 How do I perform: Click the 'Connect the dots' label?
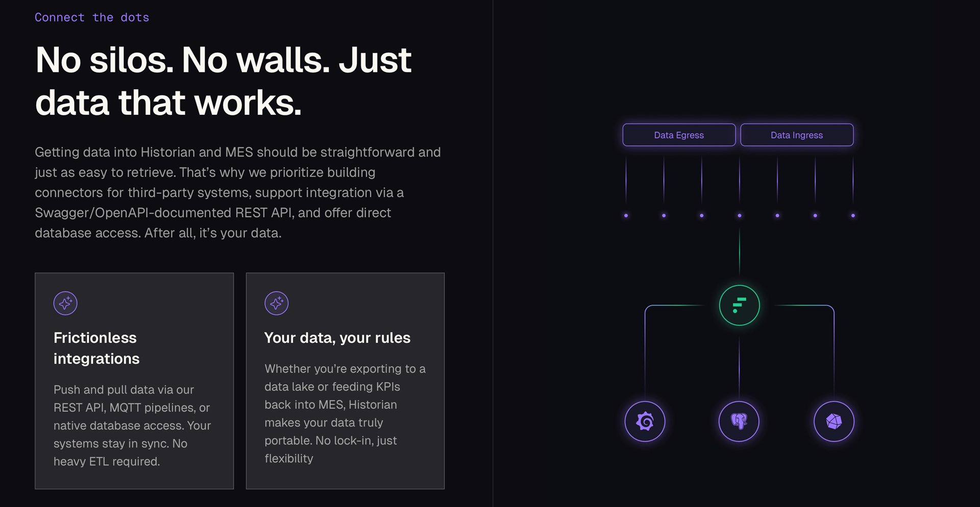coord(92,17)
